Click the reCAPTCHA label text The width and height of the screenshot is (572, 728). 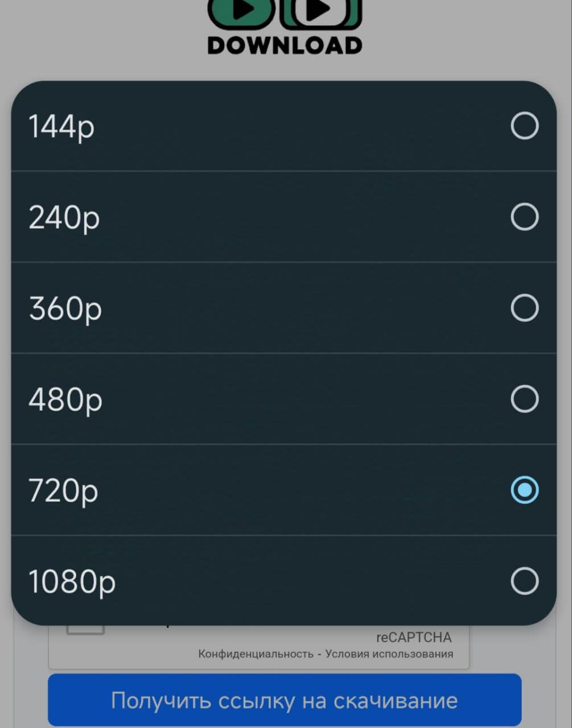[x=413, y=637]
